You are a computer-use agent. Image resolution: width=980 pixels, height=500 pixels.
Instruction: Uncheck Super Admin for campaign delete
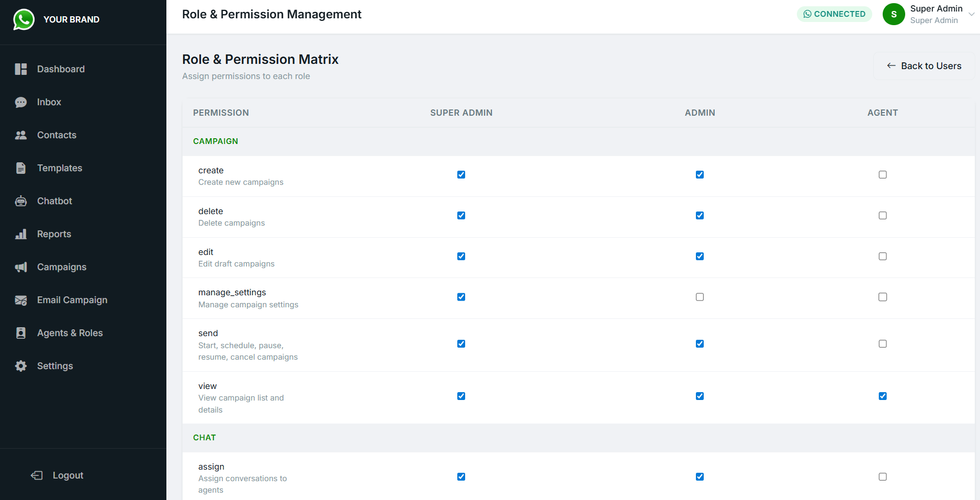(461, 215)
